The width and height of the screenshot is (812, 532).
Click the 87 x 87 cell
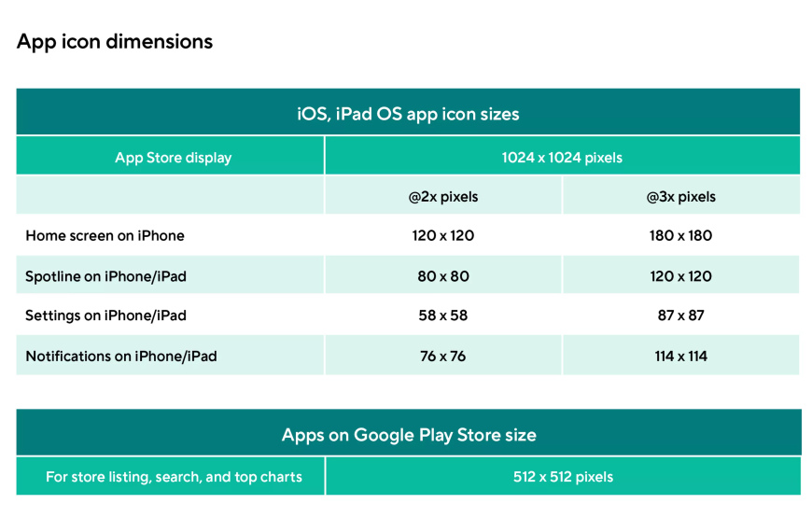[x=680, y=315]
